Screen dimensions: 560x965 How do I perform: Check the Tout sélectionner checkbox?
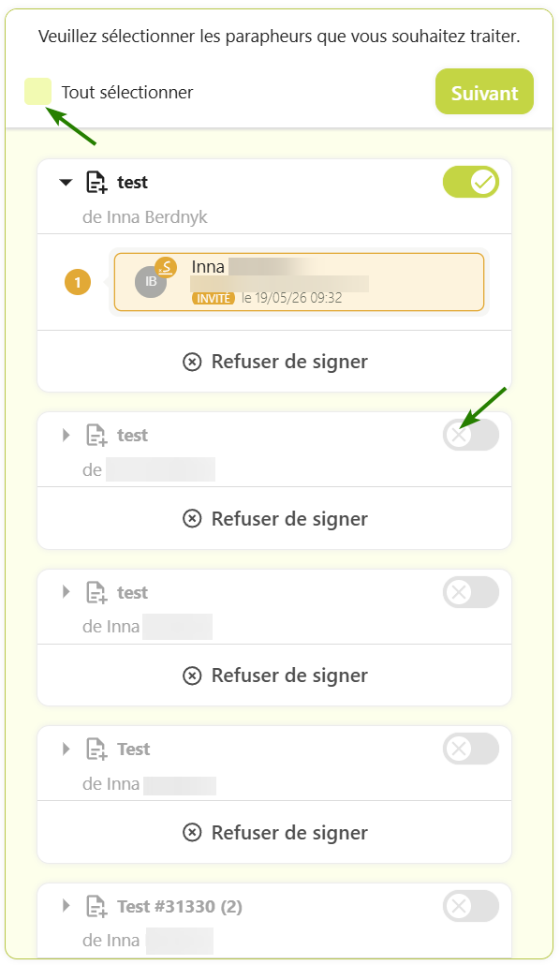[37, 92]
